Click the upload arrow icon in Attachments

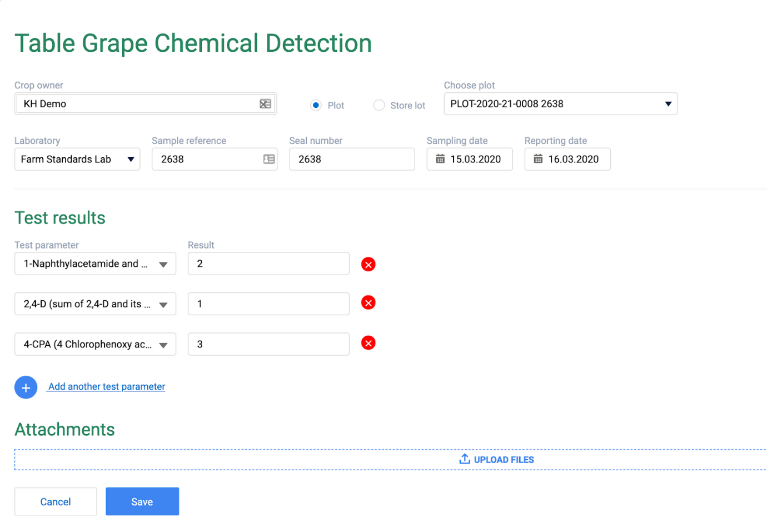[x=465, y=459]
